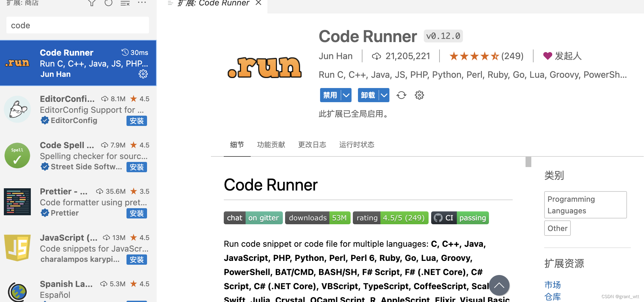
Task: Switch to the 细节 details tab
Action: pos(237,145)
